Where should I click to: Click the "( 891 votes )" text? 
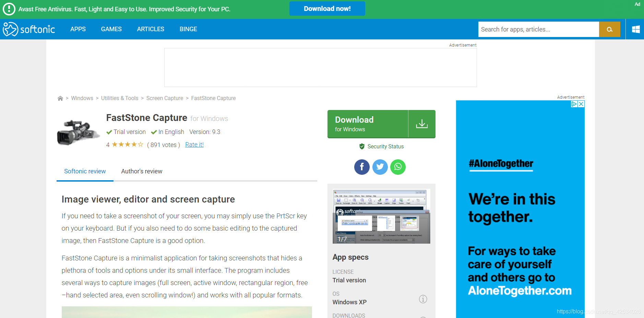(x=164, y=145)
